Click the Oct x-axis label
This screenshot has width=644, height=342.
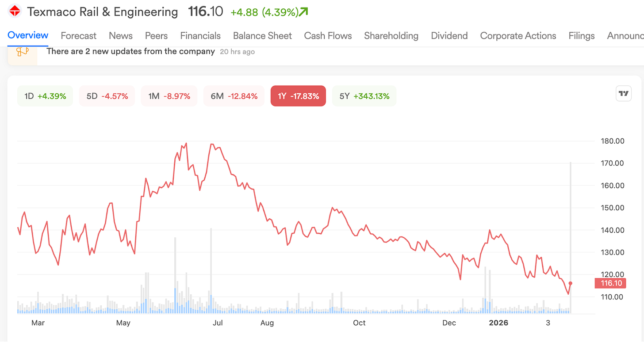click(x=360, y=323)
